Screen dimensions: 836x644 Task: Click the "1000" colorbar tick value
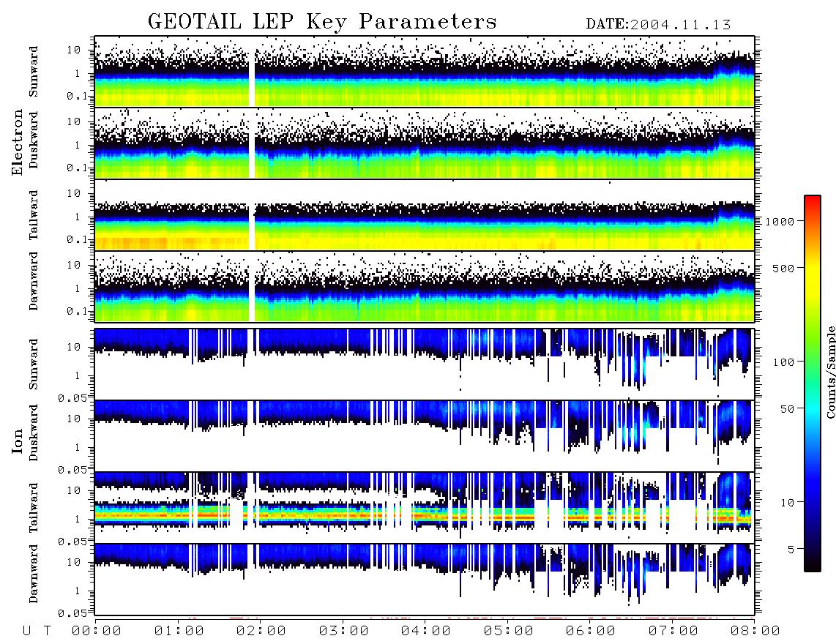tap(780, 222)
